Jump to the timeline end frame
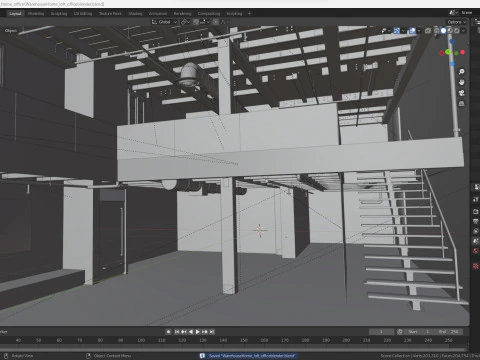Screen dimensions: 480x360 tap(212, 332)
